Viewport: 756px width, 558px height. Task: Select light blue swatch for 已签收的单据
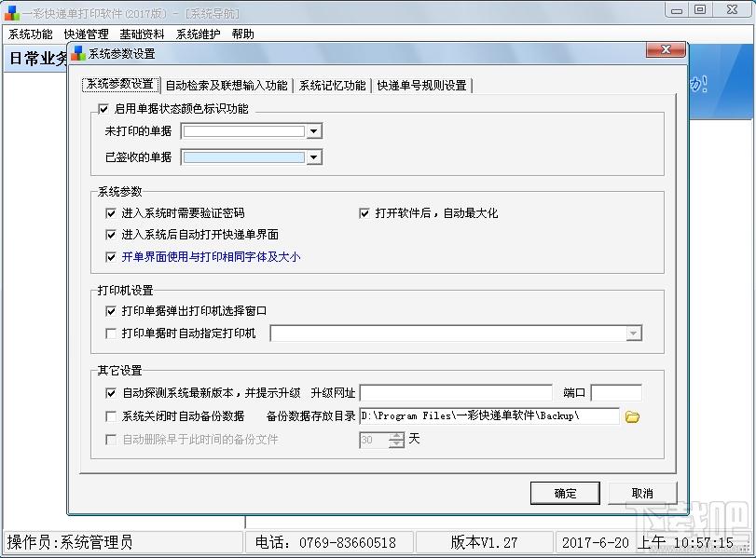pos(244,157)
